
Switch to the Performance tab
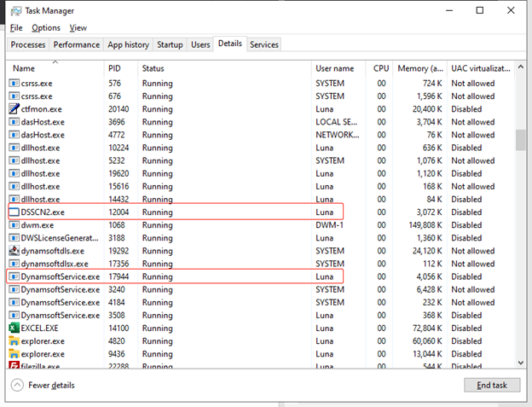pos(76,44)
